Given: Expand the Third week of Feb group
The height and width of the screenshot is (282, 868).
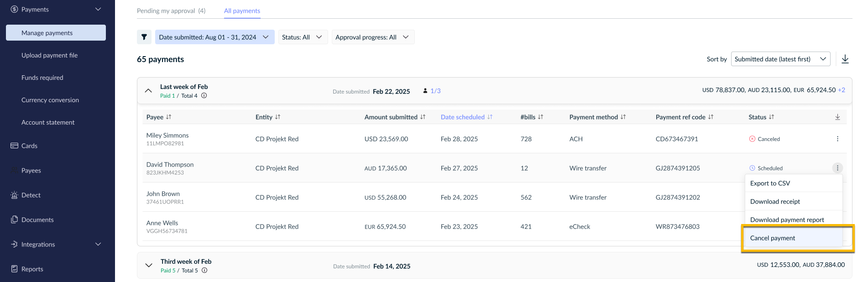Looking at the screenshot, I should coord(149,265).
